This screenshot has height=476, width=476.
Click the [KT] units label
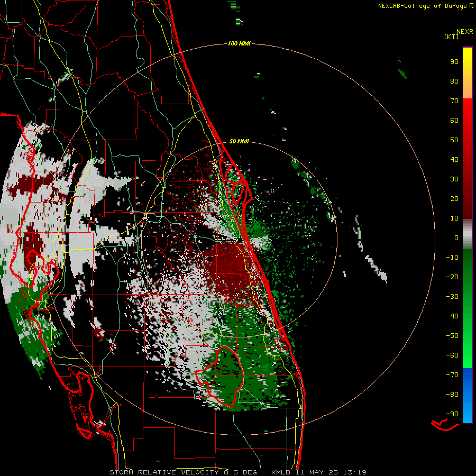tap(451, 36)
